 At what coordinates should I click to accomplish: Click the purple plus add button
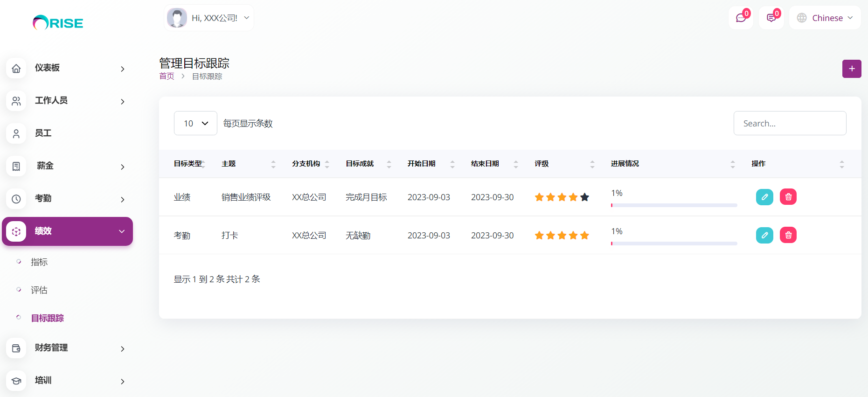[x=851, y=69]
